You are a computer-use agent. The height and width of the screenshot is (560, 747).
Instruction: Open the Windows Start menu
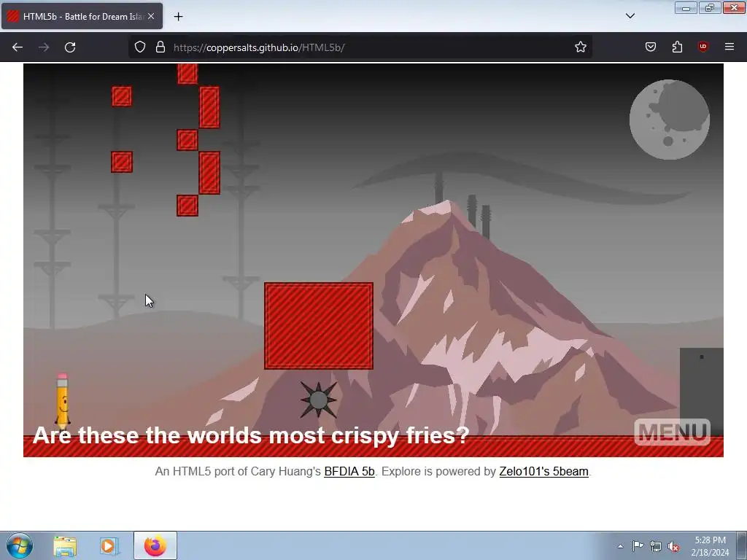coord(20,545)
